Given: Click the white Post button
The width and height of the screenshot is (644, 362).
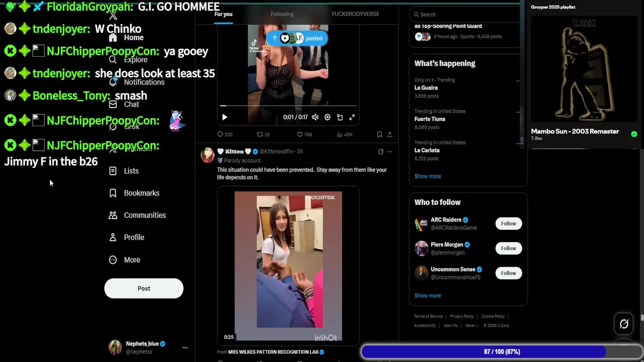Looking at the screenshot, I should point(144,289).
